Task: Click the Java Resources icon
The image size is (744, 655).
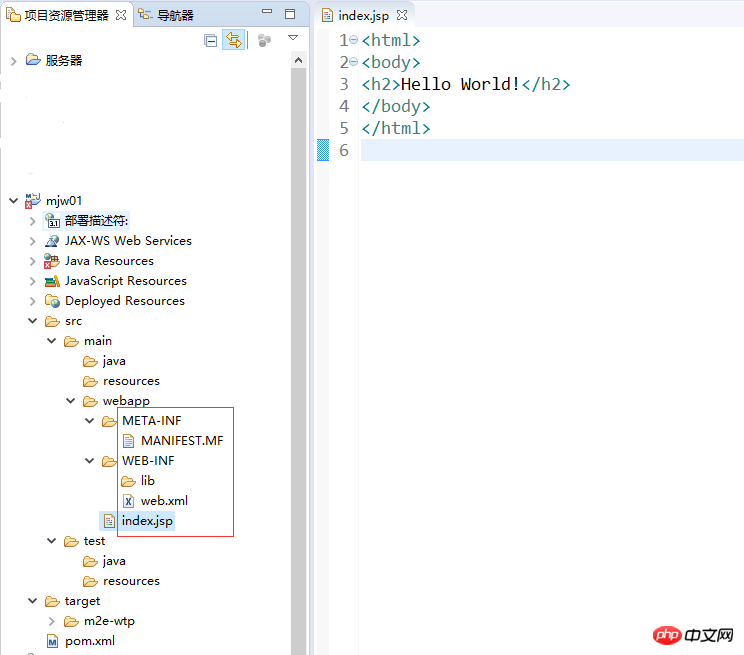Action: point(51,261)
